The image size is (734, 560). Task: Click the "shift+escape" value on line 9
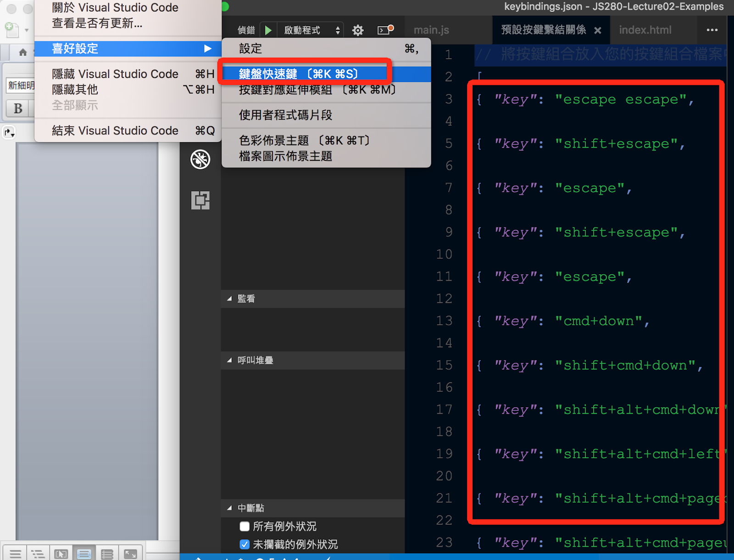[617, 233]
